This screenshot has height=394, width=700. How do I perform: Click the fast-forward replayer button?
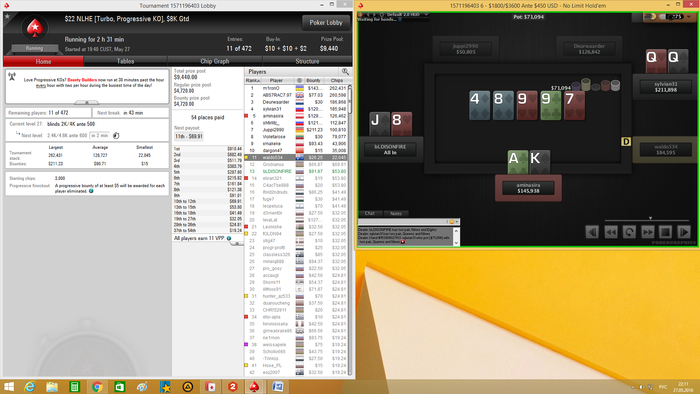[647, 232]
